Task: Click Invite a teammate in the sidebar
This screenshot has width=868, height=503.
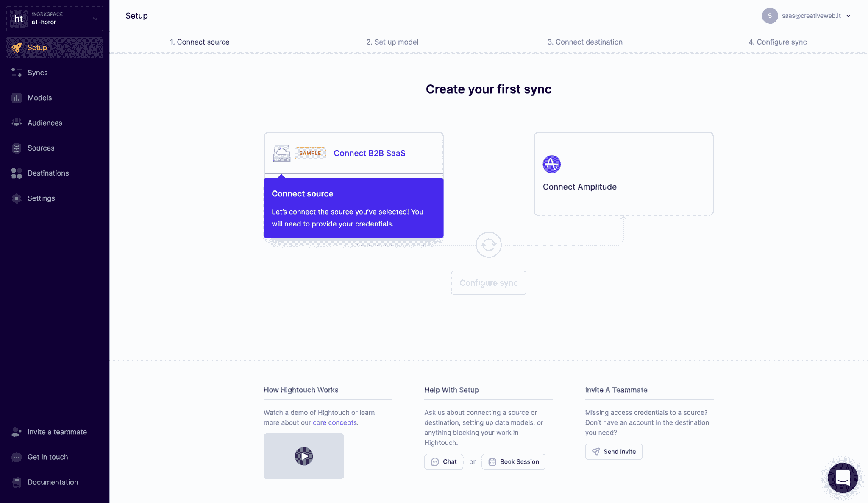Action: (55, 432)
